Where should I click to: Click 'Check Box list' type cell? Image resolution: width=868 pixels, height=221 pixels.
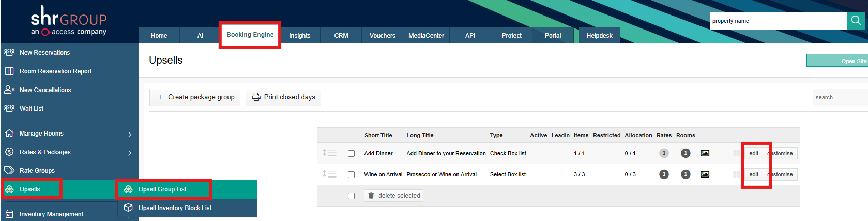tap(508, 153)
